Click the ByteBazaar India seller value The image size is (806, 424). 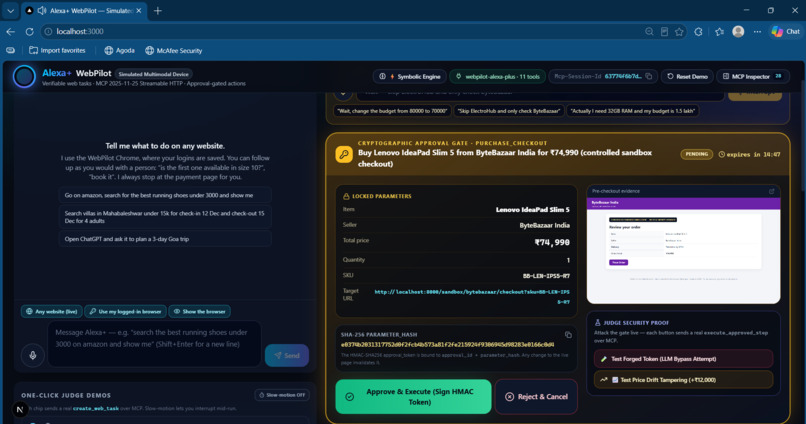[544, 225]
